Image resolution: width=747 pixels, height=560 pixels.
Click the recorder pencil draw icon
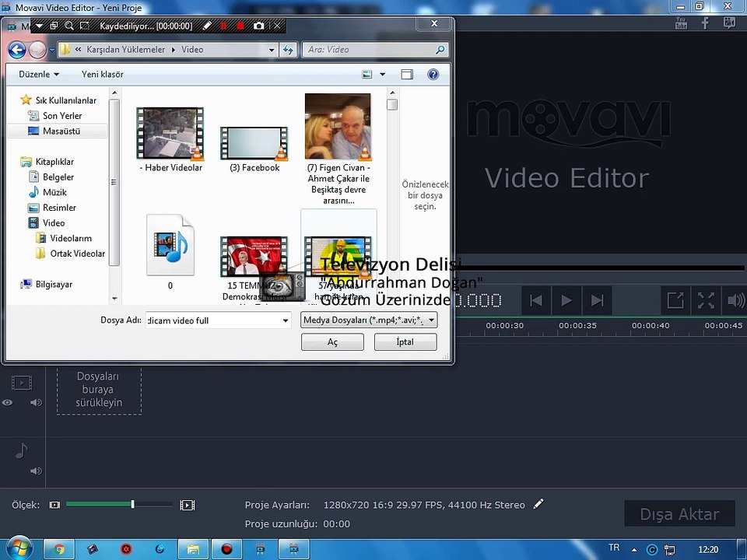207,26
